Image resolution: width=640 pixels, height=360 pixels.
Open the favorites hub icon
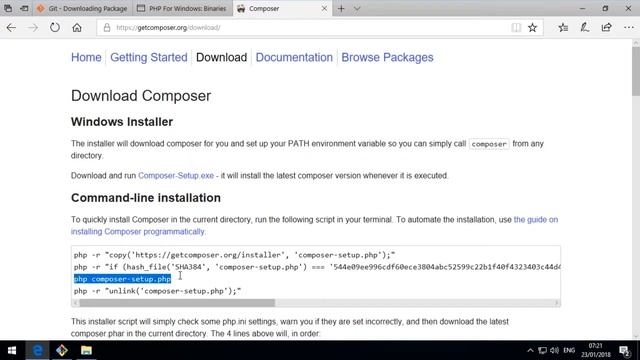pyautogui.click(x=563, y=28)
